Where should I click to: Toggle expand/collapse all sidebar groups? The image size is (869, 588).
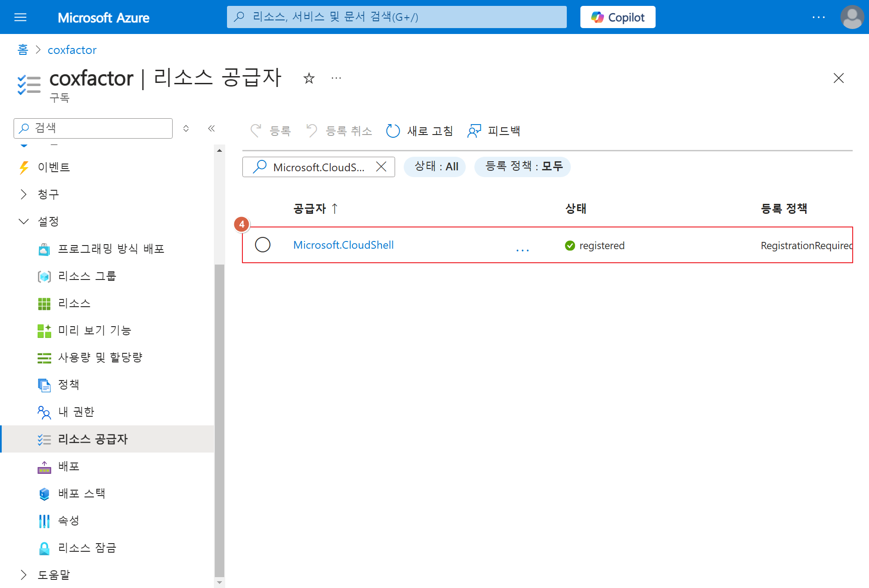pyautogui.click(x=186, y=128)
